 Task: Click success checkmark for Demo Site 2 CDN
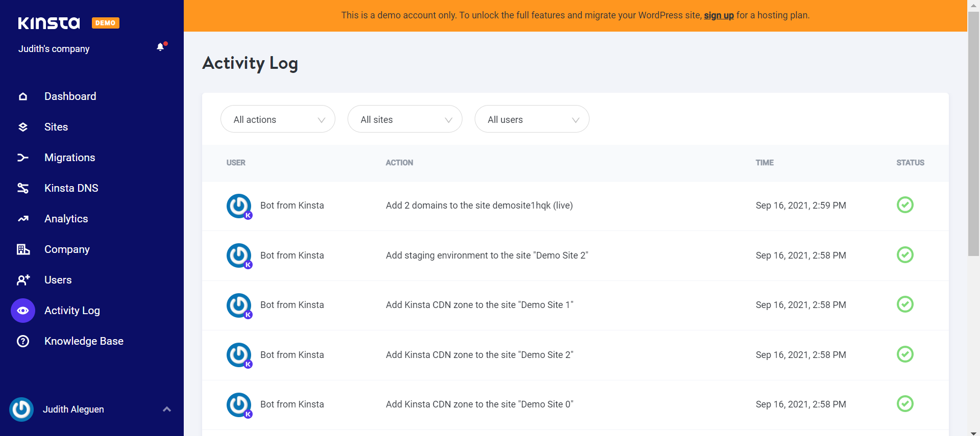[905, 354]
